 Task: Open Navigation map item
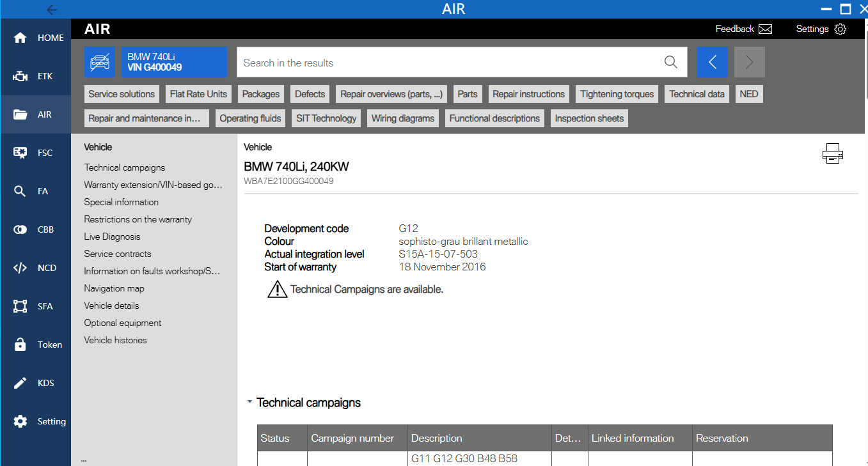pos(114,288)
